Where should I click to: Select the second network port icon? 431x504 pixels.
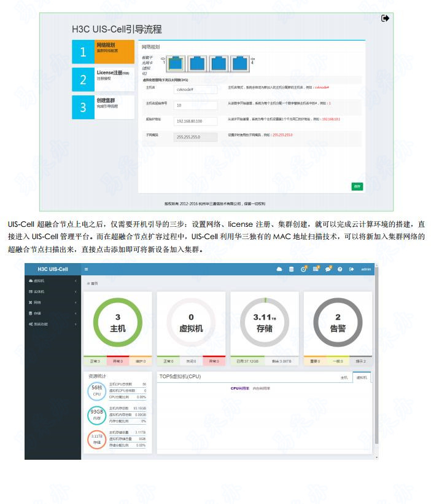tap(197, 63)
